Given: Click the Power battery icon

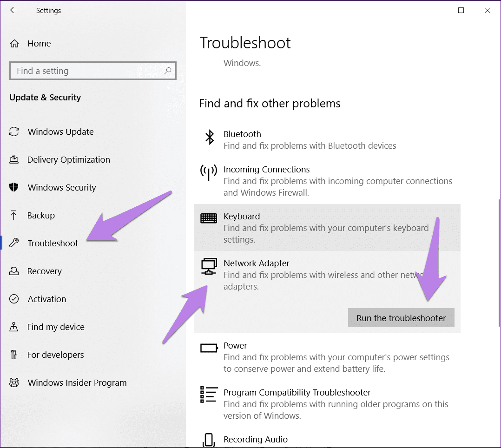Looking at the screenshot, I should 209,348.
